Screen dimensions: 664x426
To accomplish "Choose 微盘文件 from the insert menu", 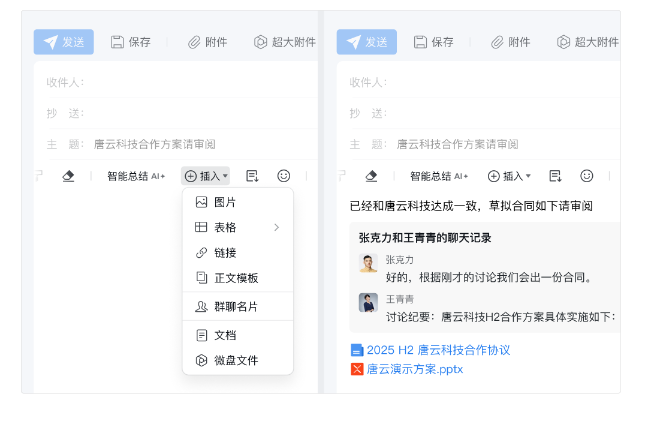I will [x=238, y=360].
